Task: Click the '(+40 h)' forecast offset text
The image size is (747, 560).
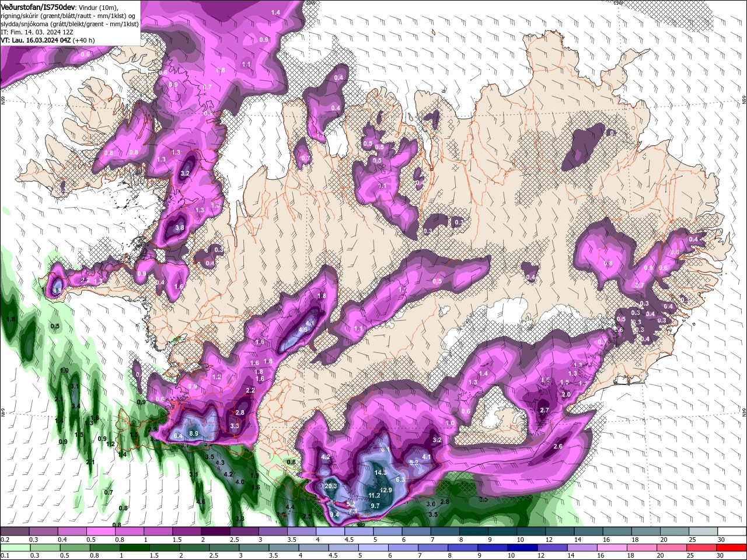Action: [x=84, y=40]
